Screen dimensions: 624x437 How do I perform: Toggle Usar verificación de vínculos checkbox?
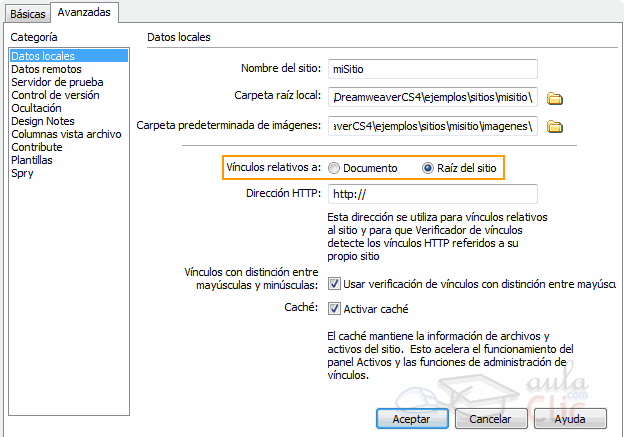point(334,284)
